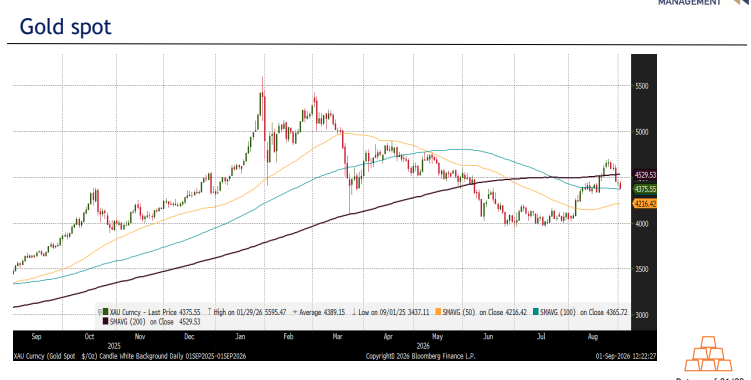The width and height of the screenshot is (751, 380).
Task: Click the 3000 y-axis label
Action: [x=642, y=315]
